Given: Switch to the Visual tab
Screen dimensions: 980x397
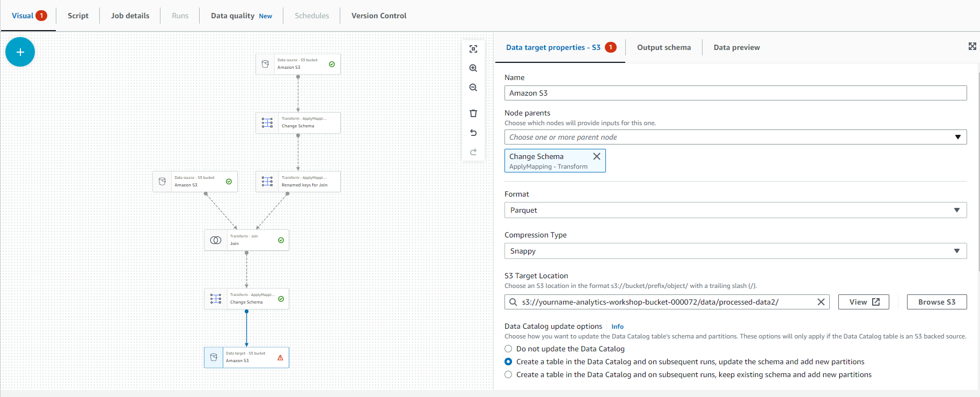Looking at the screenshot, I should click(28, 16).
